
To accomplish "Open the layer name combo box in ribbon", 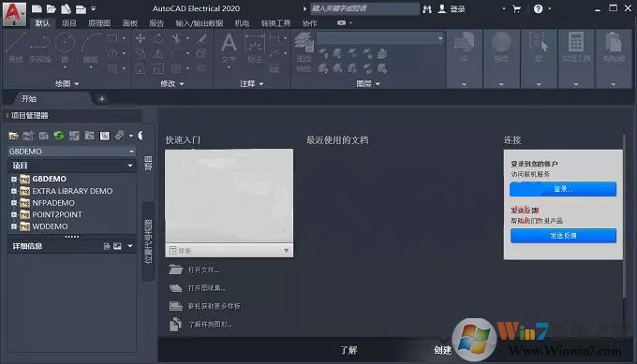I will (379, 38).
